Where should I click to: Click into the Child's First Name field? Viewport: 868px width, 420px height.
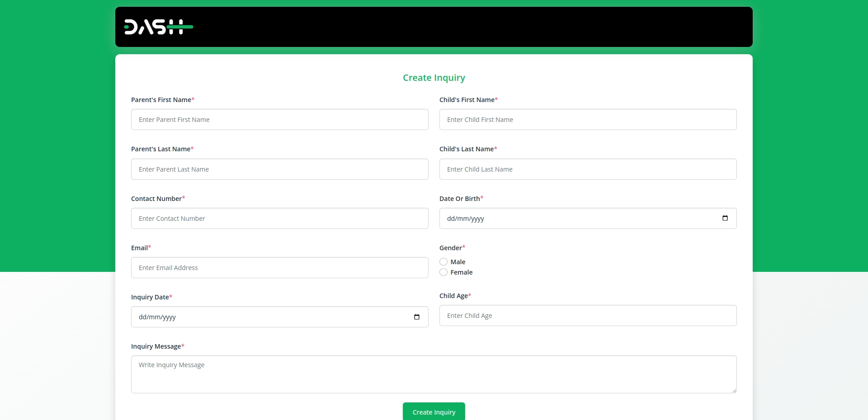click(x=588, y=120)
